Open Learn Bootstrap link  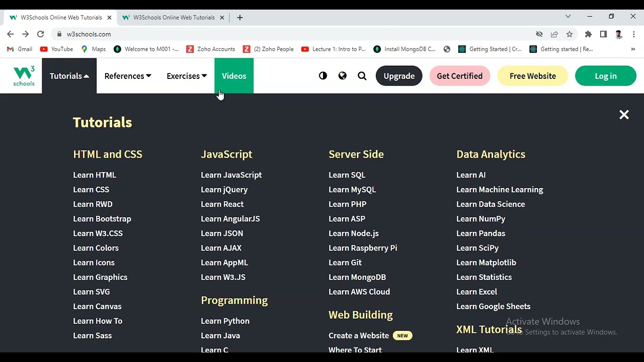coord(102,219)
